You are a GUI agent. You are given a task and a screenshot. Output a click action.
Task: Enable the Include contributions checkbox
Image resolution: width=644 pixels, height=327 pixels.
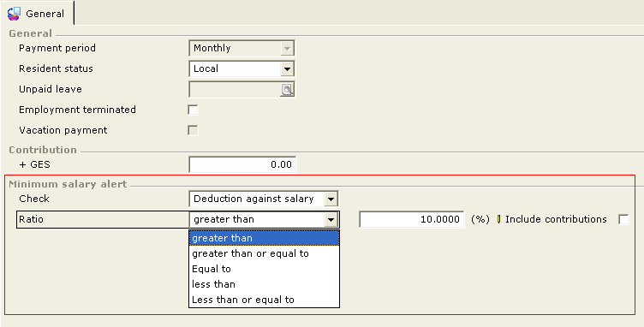point(623,219)
